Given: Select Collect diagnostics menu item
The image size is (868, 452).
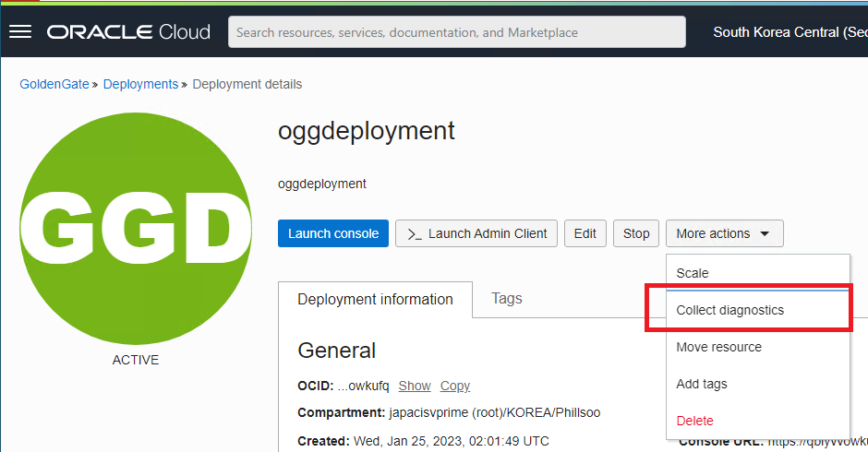Looking at the screenshot, I should coord(758,310).
